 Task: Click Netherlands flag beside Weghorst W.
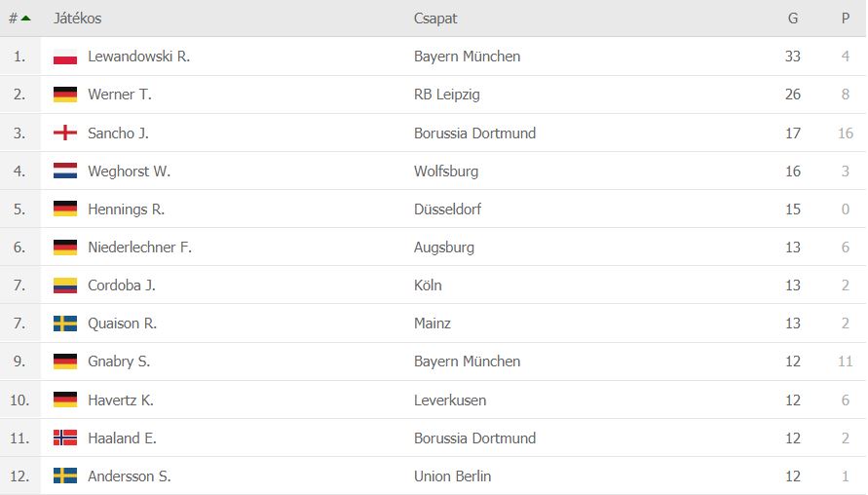point(65,171)
